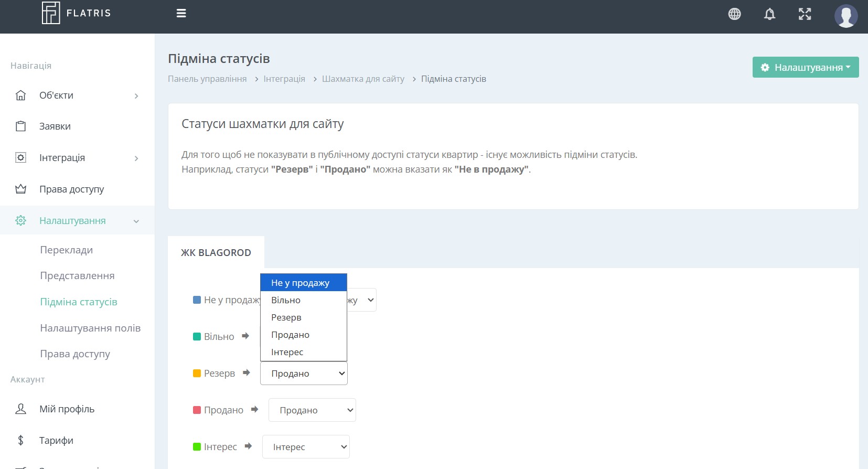Image resolution: width=868 pixels, height=469 pixels.
Task: Open Переклади in the sidebar submenu
Action: (67, 250)
